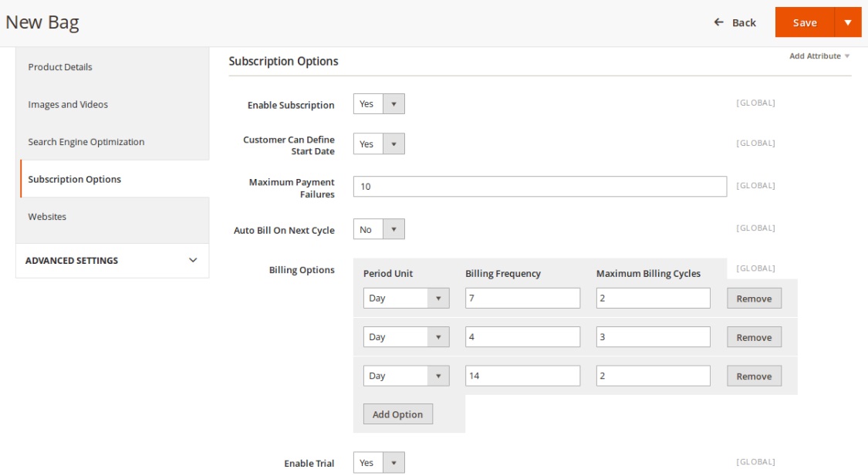
Task: Click the Back link text
Action: click(744, 22)
